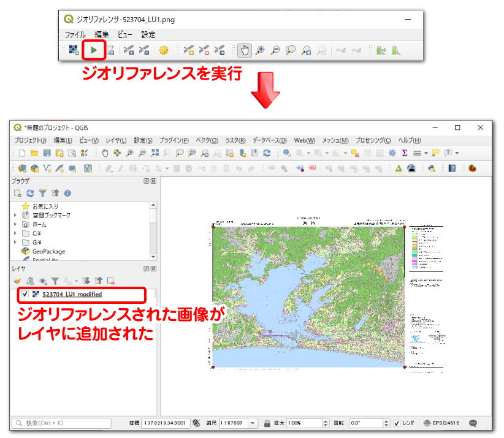Open 編集 menu in Georeferencer
This screenshot has width=504, height=438.
[x=102, y=35]
